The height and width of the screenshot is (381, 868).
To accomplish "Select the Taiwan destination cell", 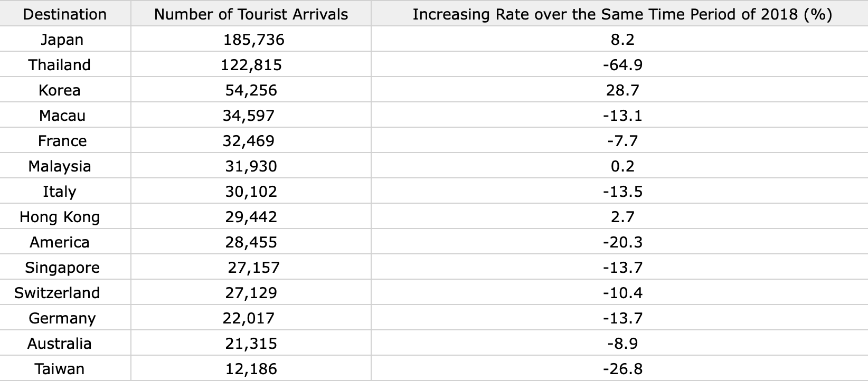I will point(65,368).
